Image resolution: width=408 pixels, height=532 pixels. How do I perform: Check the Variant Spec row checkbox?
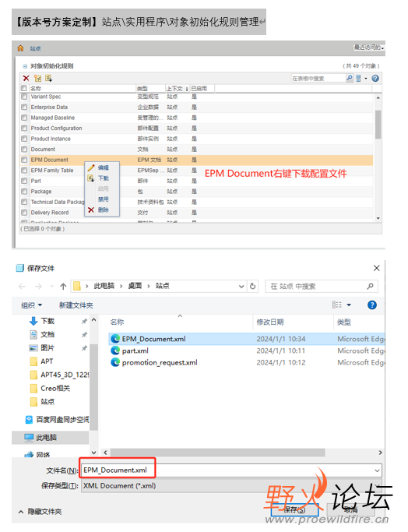(x=23, y=97)
